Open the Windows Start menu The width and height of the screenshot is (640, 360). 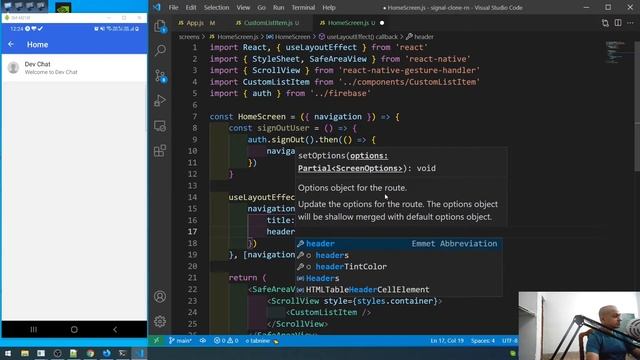[8, 353]
